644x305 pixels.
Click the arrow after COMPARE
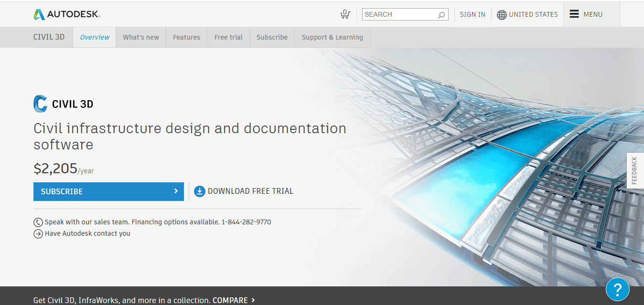click(253, 300)
